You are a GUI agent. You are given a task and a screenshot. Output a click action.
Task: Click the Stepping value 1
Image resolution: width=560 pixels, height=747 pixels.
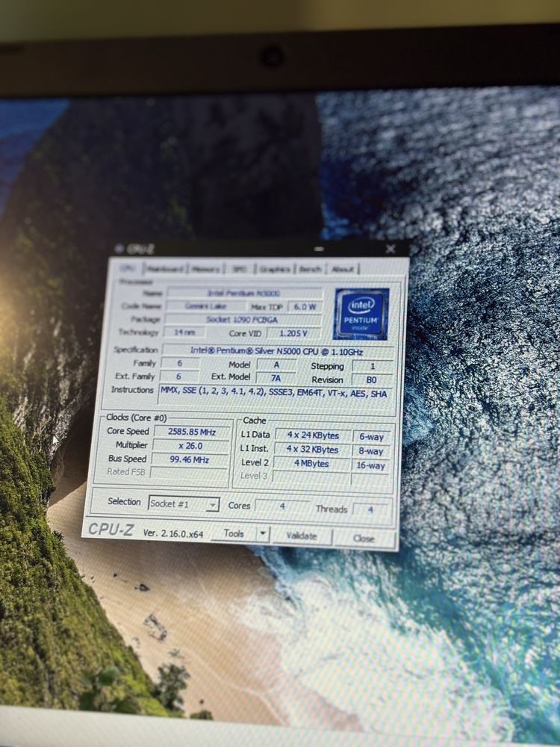pyautogui.click(x=373, y=366)
